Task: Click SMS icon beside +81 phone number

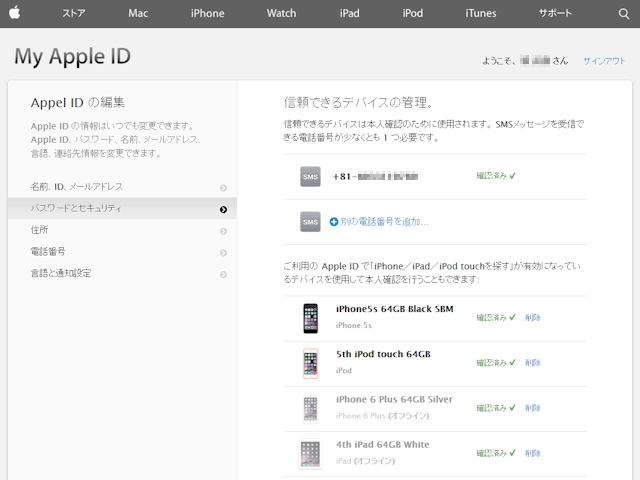Action: point(310,177)
